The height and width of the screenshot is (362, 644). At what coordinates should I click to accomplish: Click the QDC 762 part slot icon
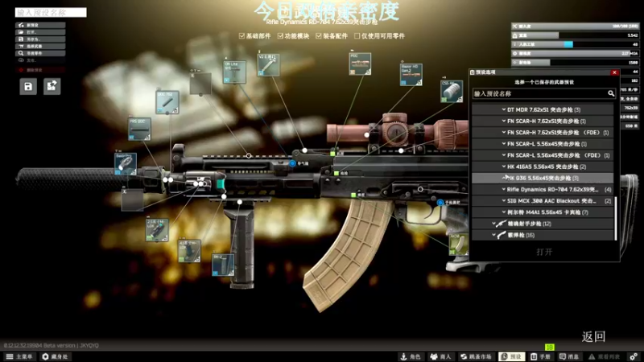point(167,102)
